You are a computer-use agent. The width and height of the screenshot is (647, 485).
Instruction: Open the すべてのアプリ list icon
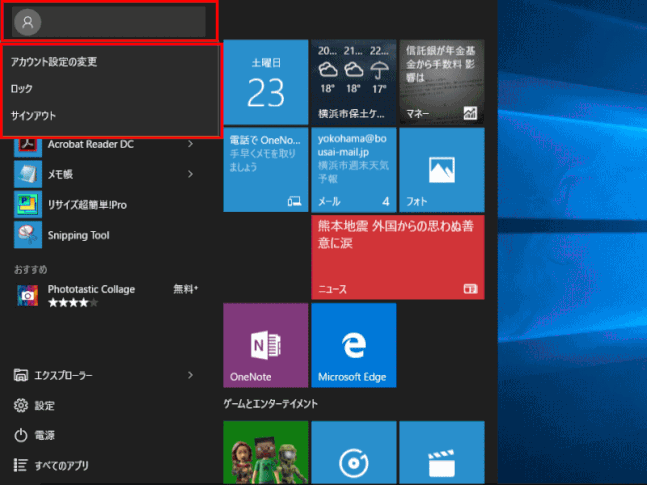point(21,465)
